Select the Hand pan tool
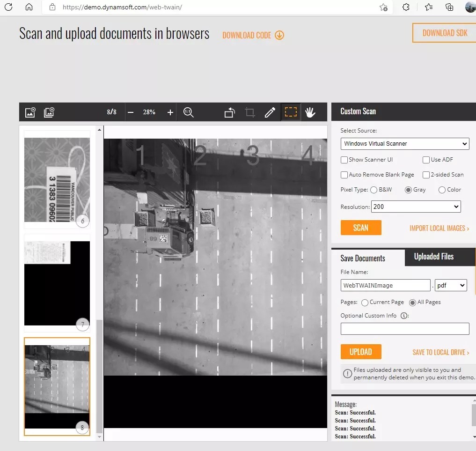 310,112
